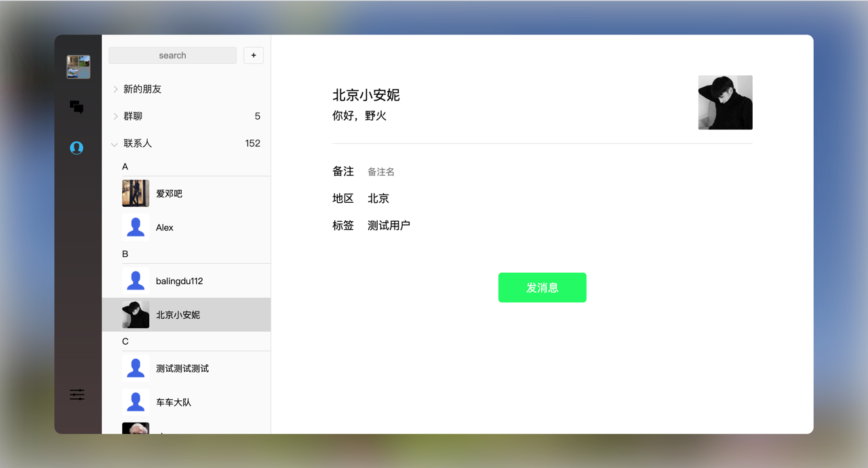Click 备注名 remark input field
This screenshot has width=868, height=468.
[x=381, y=172]
